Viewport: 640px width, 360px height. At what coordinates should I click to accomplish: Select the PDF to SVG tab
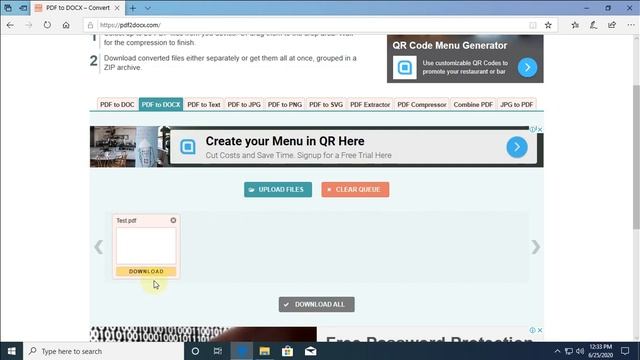coord(326,104)
